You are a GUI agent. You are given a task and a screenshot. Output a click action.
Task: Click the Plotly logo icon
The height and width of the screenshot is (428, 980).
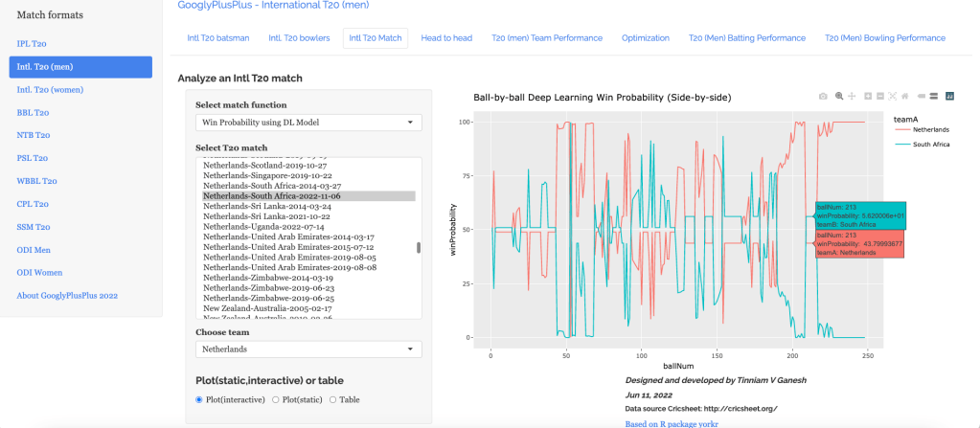click(x=949, y=97)
